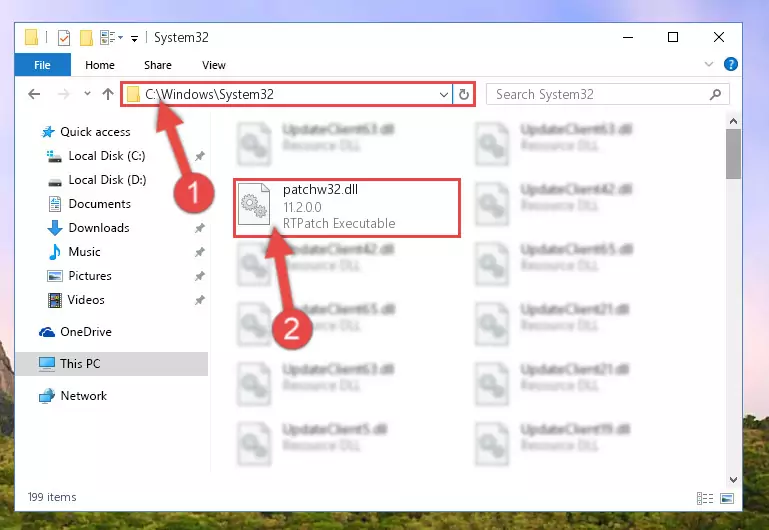Click the magnifier search icon

[715, 94]
